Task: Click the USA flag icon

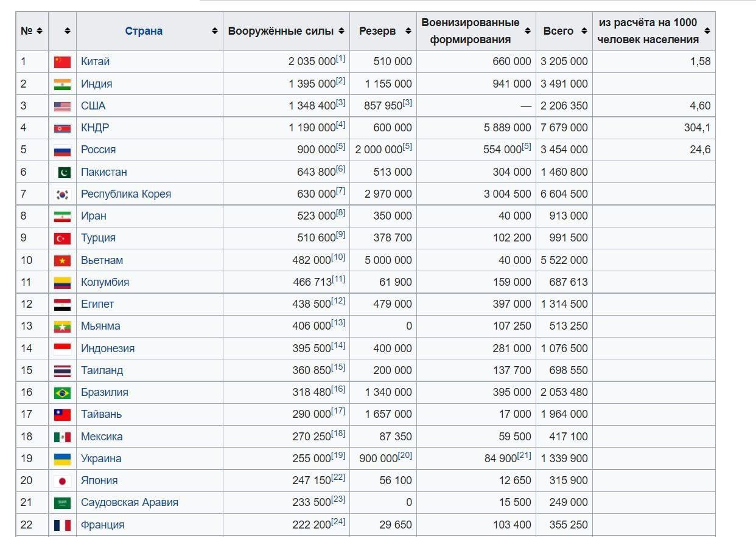Action: (62, 106)
